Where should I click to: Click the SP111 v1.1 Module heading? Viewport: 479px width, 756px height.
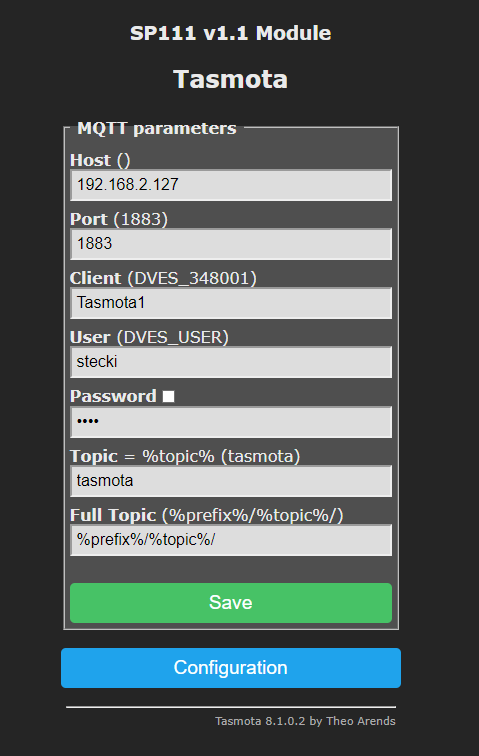pos(231,33)
